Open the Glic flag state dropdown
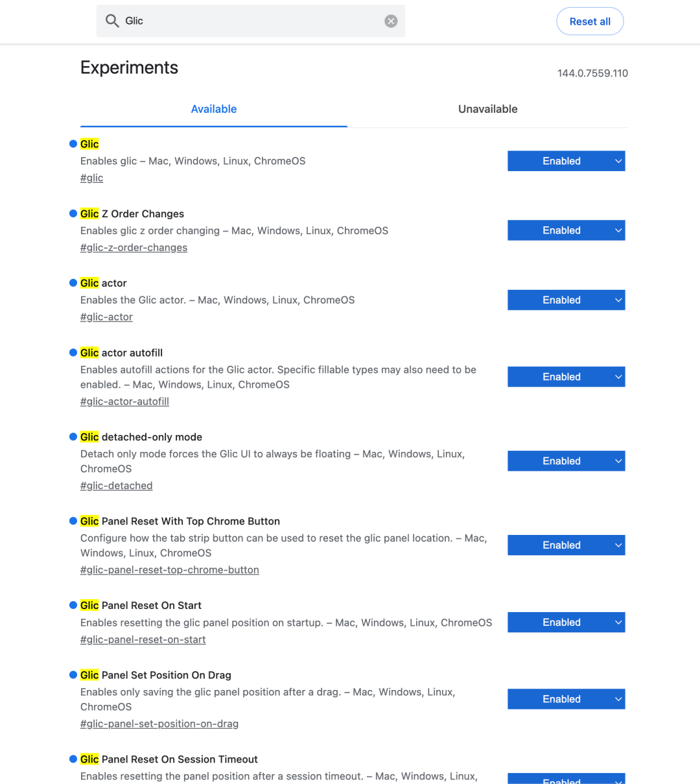 [566, 161]
